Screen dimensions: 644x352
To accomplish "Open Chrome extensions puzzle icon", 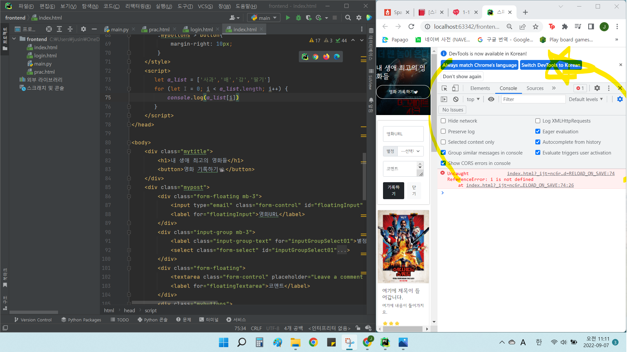I will pos(565,27).
